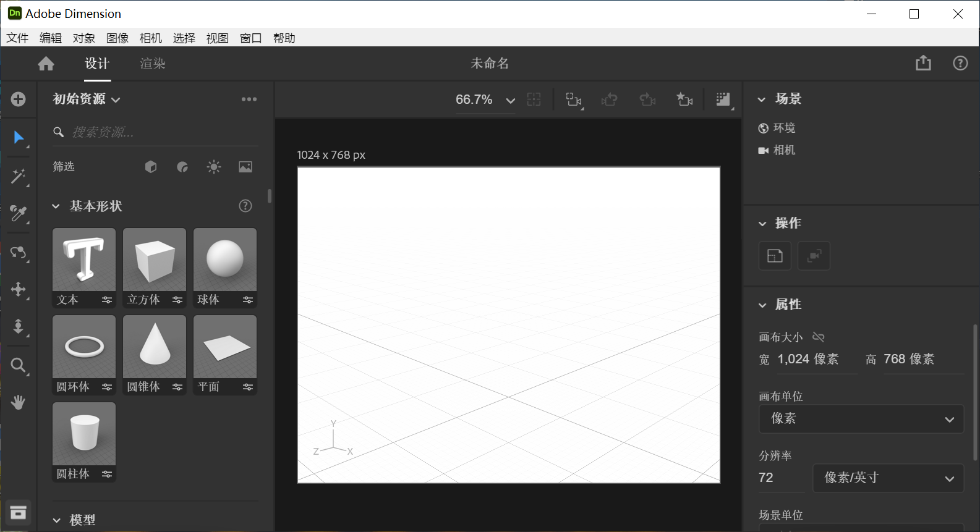Viewport: 980px width, 532px height.
Task: Edit the resolution 72 field
Action: (x=782, y=478)
